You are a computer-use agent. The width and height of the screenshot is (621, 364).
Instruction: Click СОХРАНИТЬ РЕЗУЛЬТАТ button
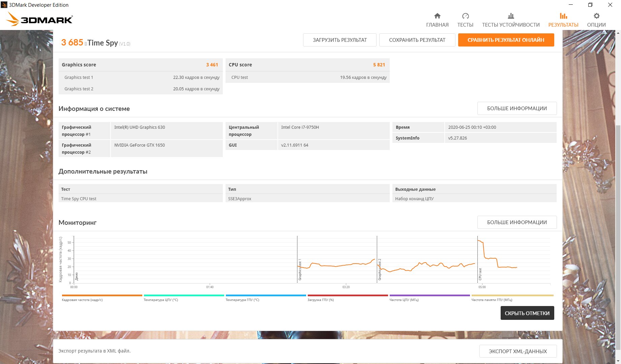pos(417,40)
